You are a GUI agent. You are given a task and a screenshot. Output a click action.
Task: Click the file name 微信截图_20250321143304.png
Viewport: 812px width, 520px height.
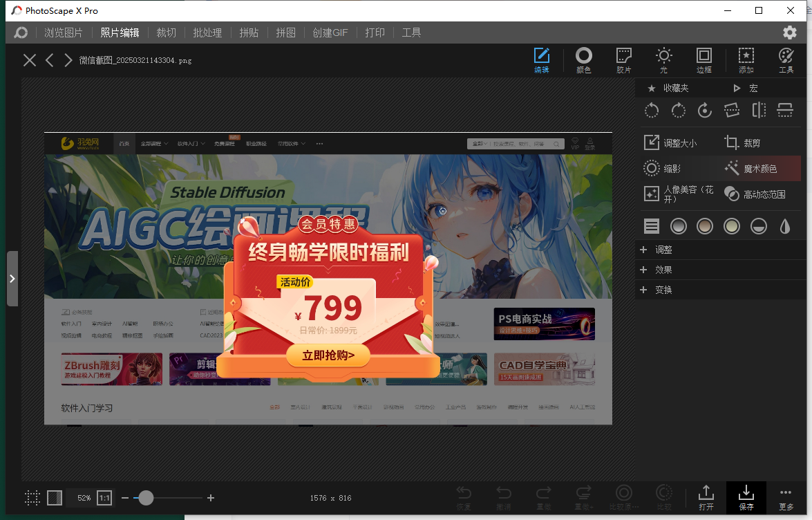point(135,61)
